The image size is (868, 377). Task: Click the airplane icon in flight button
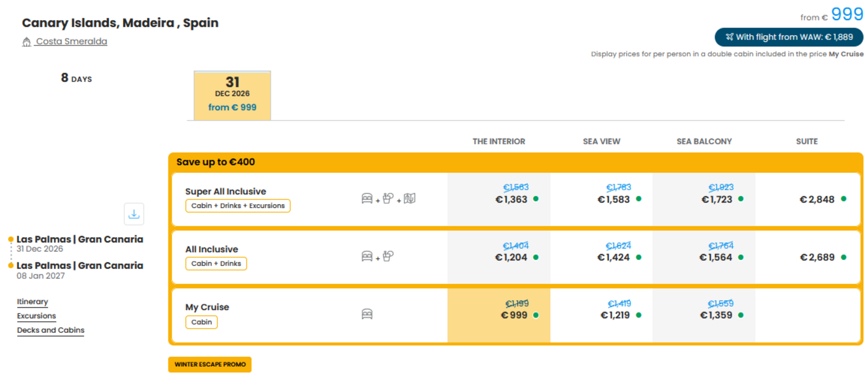tap(729, 37)
